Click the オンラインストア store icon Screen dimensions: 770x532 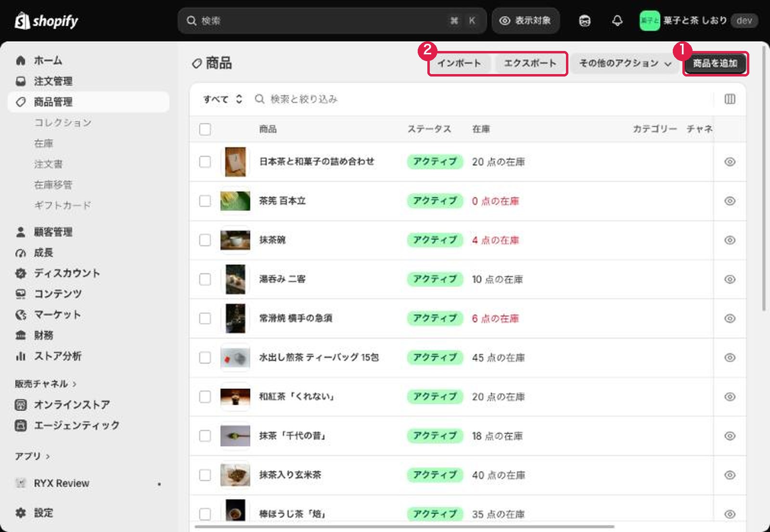[x=21, y=405]
